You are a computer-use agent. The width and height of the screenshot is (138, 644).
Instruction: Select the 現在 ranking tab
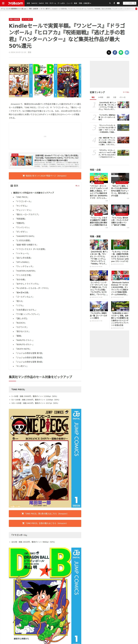93,97
